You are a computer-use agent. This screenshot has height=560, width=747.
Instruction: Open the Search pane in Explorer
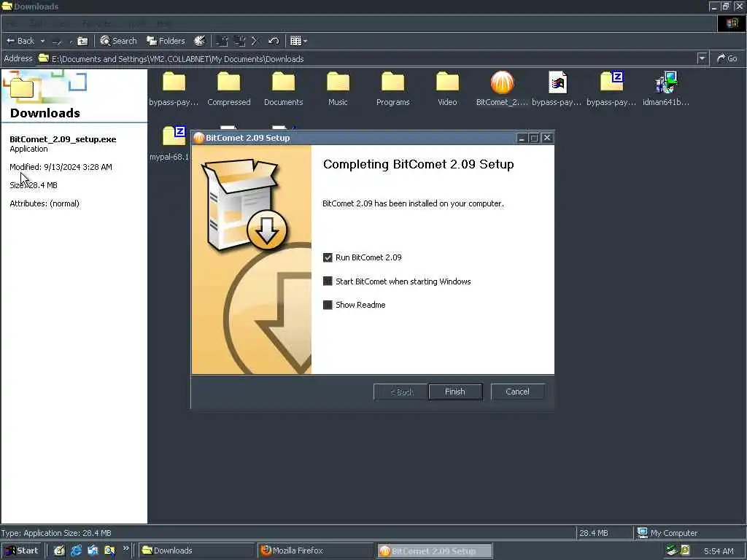click(119, 41)
